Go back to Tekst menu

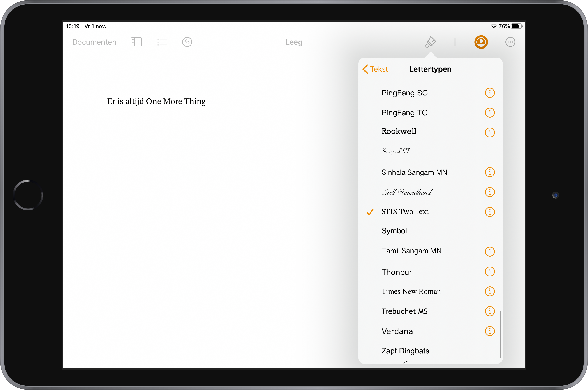(375, 69)
